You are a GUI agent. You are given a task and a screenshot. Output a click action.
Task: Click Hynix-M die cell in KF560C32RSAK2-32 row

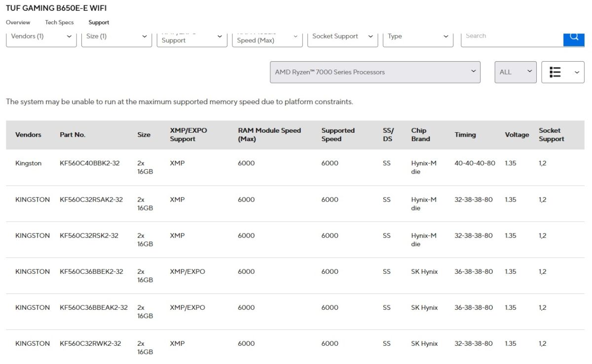pyautogui.click(x=424, y=204)
